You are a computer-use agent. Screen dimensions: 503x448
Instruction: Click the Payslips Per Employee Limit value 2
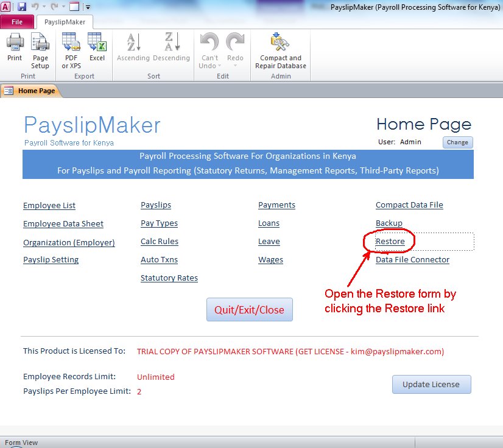(x=139, y=391)
